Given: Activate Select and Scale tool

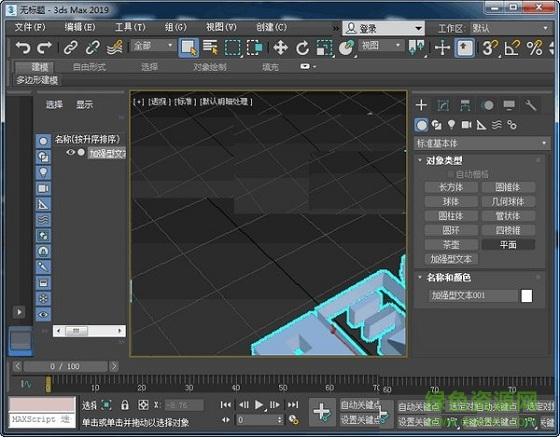Looking at the screenshot, I should point(324,48).
